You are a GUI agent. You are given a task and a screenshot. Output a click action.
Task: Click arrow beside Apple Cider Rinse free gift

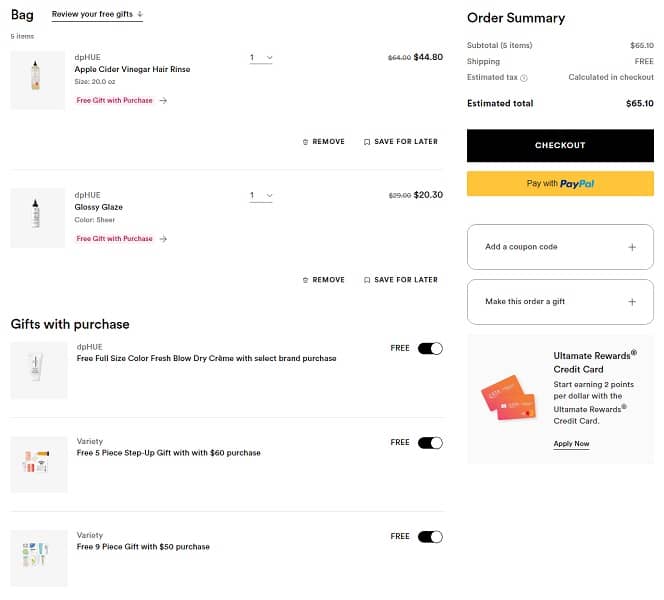tap(163, 101)
